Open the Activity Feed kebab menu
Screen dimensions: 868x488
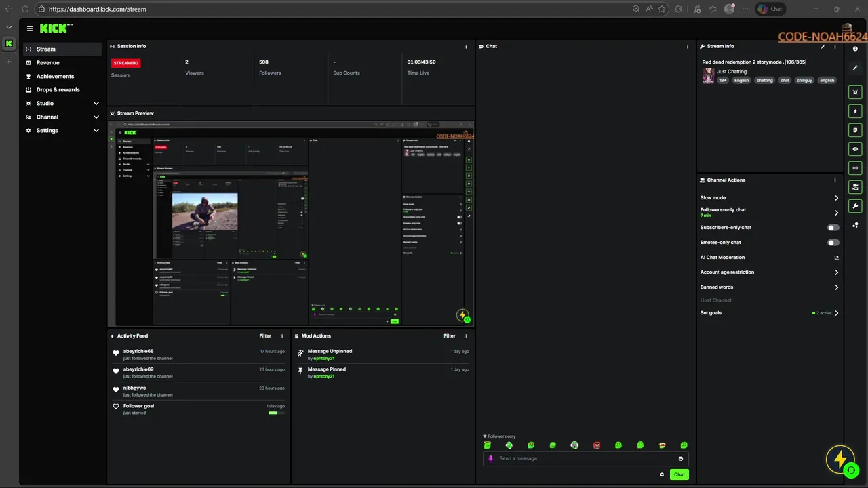pyautogui.click(x=282, y=336)
